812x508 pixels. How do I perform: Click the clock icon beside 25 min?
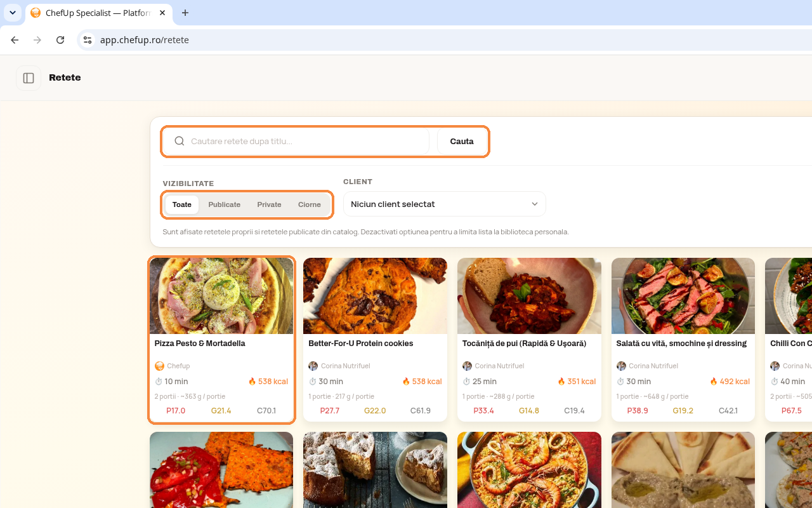pos(466,382)
